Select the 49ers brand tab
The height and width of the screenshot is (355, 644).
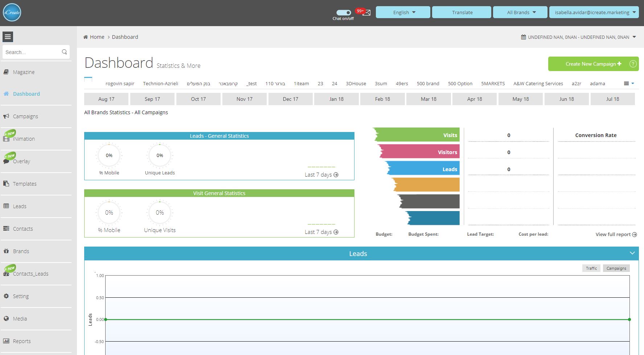[x=402, y=83]
